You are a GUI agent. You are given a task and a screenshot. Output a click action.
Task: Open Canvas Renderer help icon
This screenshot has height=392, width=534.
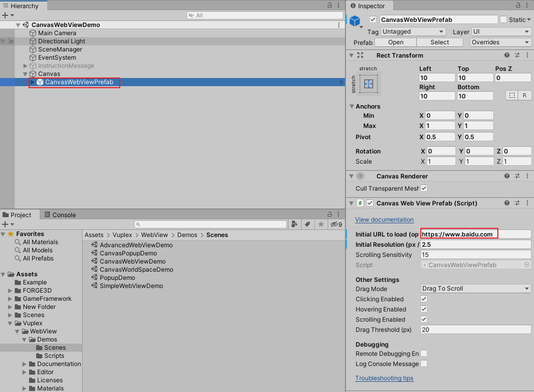[x=507, y=176]
